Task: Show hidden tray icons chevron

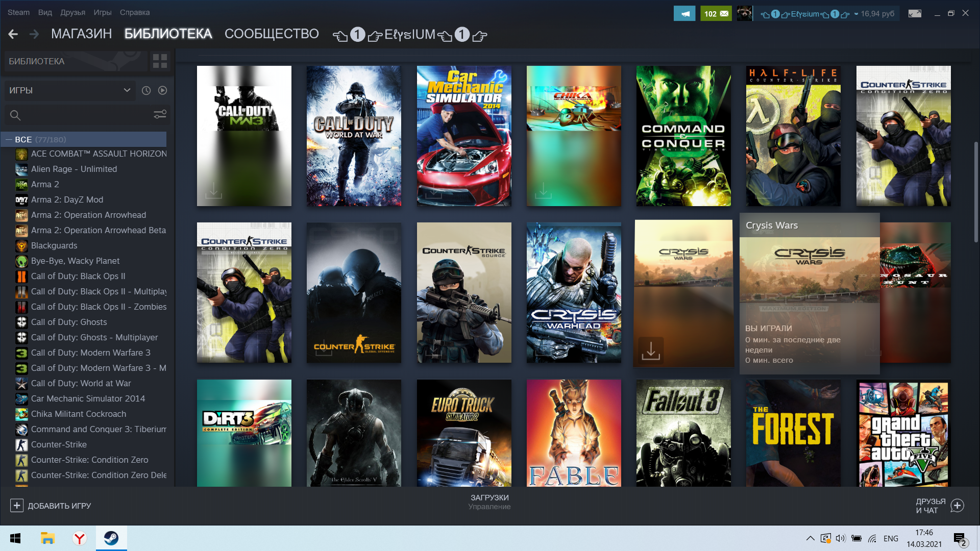Action: (810, 538)
